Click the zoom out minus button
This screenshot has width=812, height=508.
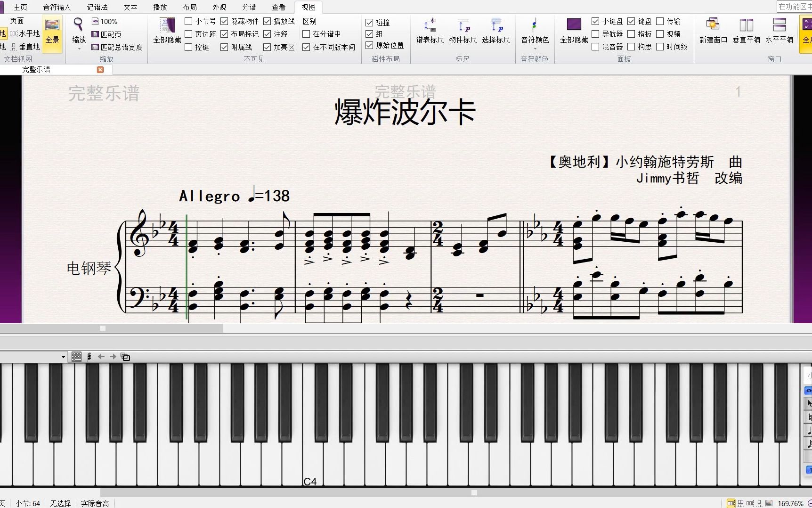tap(809, 503)
